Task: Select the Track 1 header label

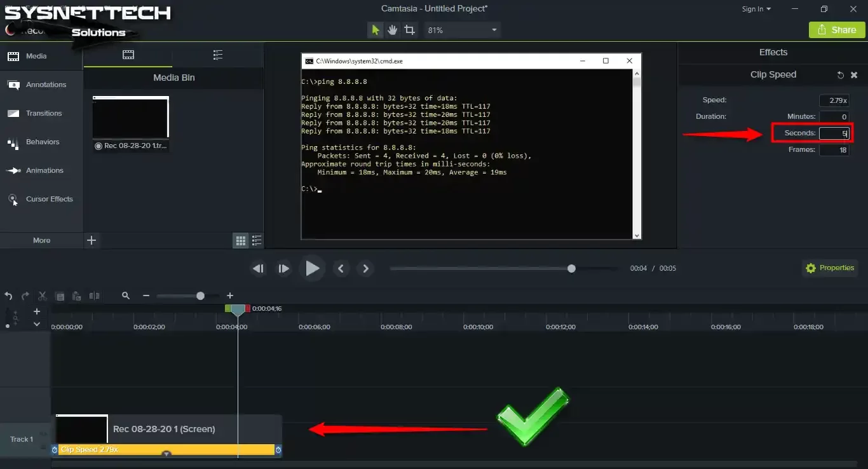Action: click(x=22, y=440)
